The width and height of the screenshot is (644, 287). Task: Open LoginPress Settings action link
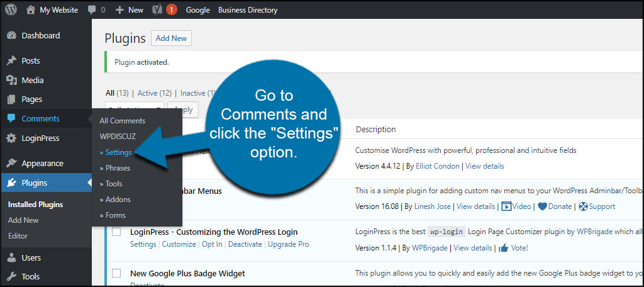143,244
